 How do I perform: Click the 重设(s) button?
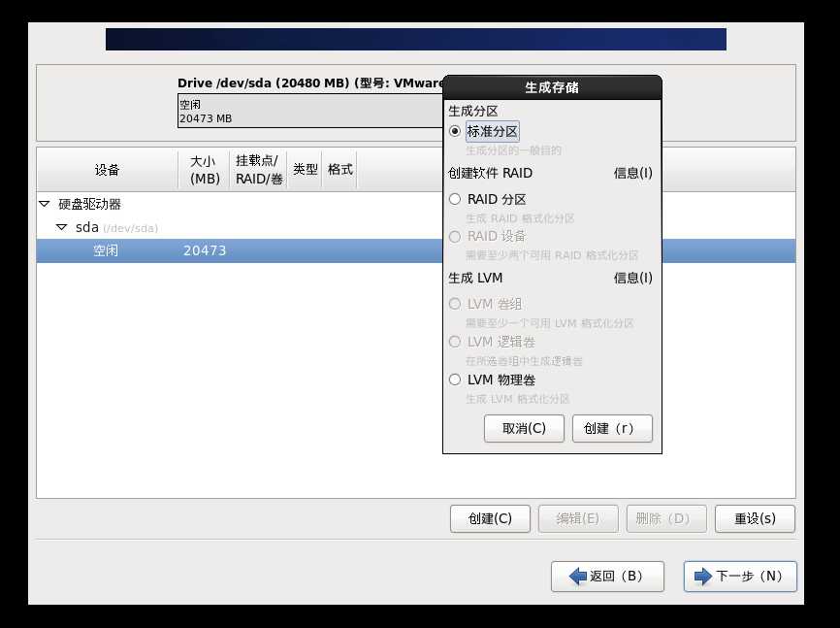(755, 518)
